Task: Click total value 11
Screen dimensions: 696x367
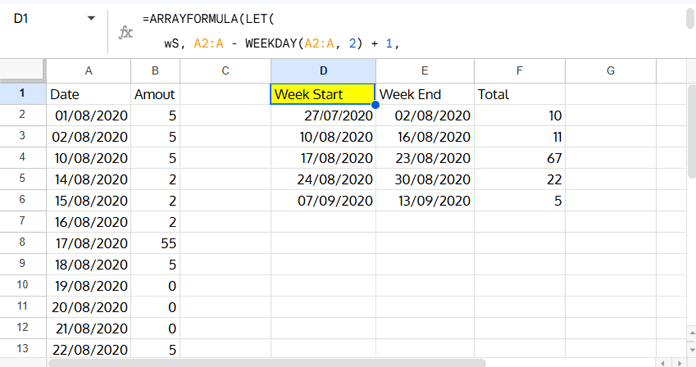Action: pos(519,137)
